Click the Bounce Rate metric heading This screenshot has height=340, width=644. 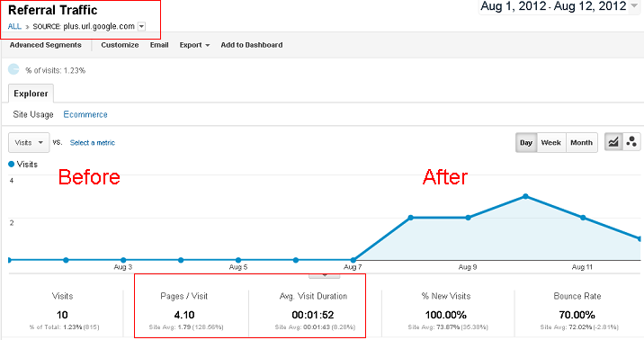(577, 296)
